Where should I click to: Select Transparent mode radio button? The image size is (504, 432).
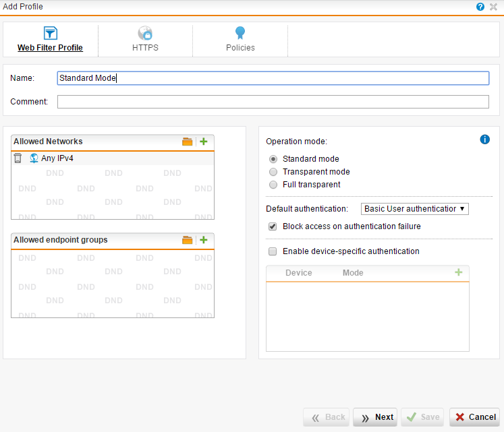pos(273,172)
